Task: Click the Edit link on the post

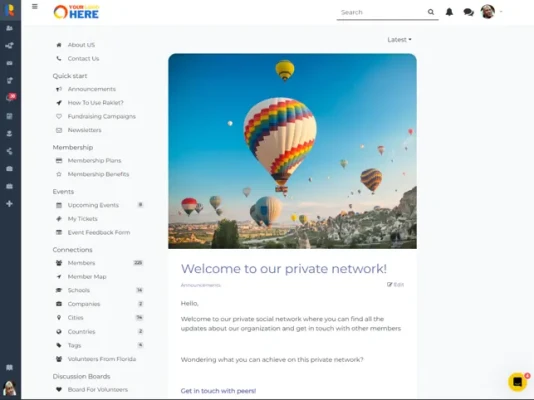Action: click(x=395, y=285)
